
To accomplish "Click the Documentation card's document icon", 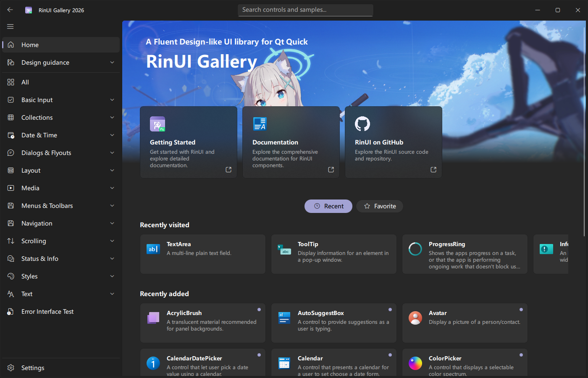I will pyautogui.click(x=260, y=124).
